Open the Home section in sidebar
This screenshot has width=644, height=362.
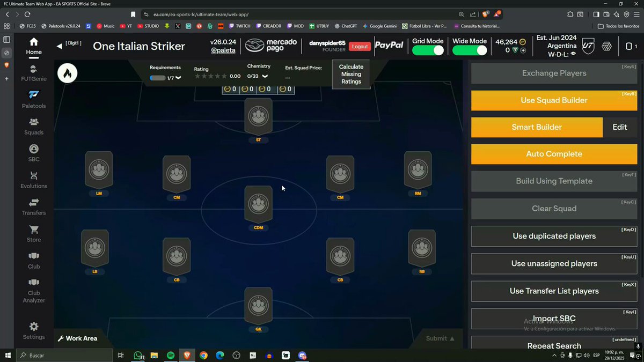pos(34,46)
